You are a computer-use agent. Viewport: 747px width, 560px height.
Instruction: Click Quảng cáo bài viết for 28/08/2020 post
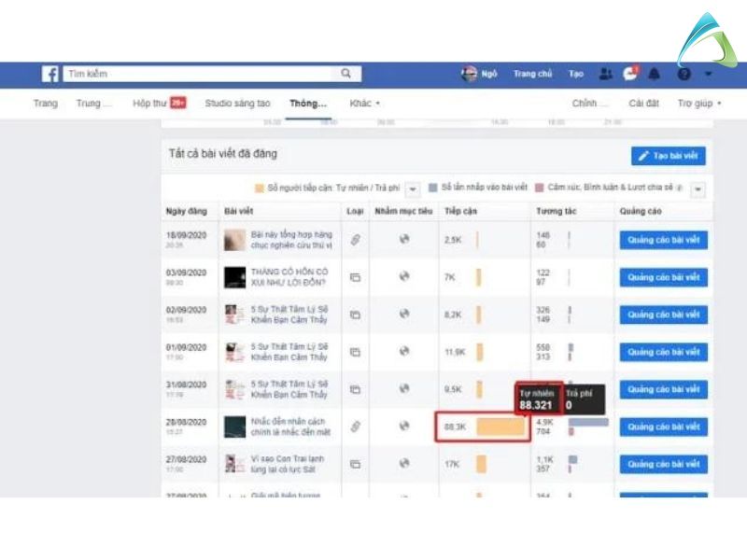tap(663, 427)
